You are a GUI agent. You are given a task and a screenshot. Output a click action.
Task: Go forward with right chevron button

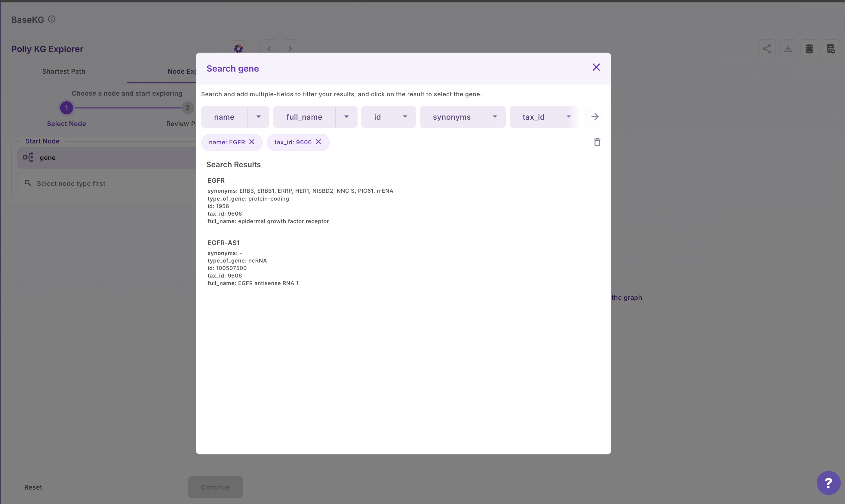(290, 49)
